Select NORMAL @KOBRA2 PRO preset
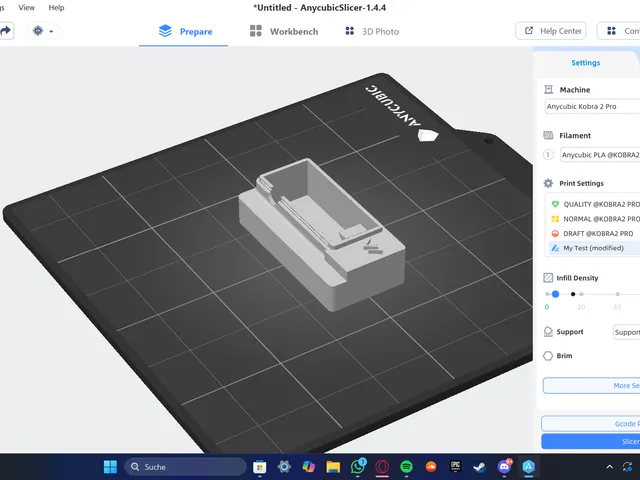The image size is (640, 480). pyautogui.click(x=595, y=219)
